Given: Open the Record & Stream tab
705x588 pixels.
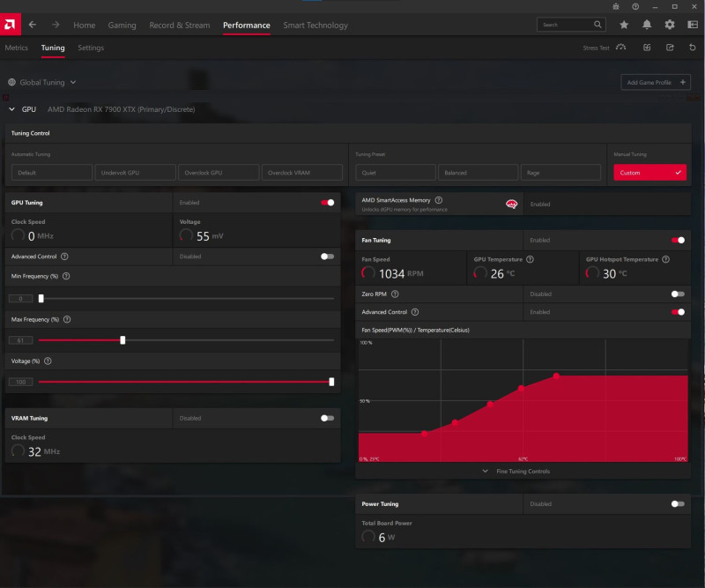Looking at the screenshot, I should pos(180,26).
